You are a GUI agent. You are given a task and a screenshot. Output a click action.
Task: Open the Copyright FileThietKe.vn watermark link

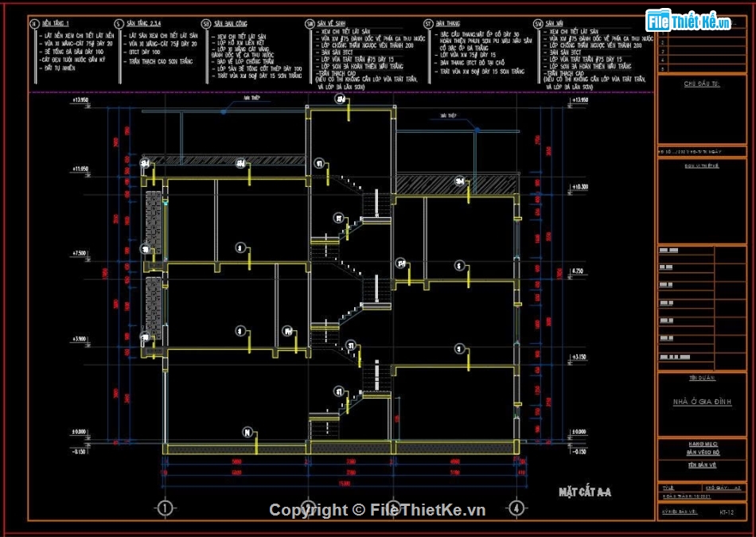pos(376,510)
